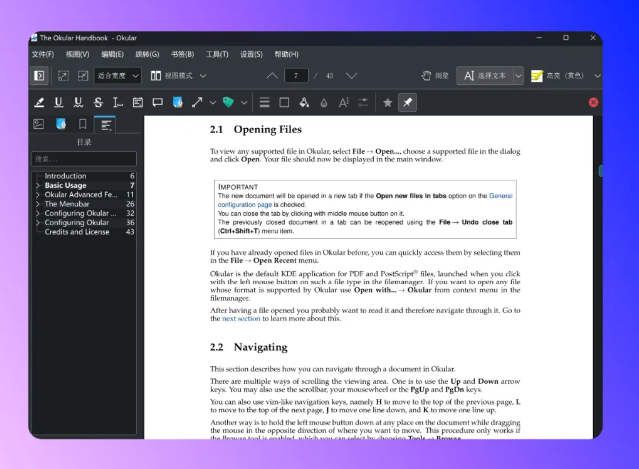Select Credits and License in contents

click(77, 232)
